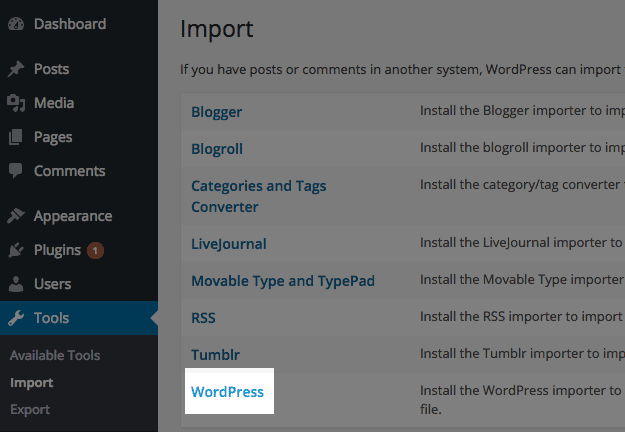This screenshot has width=625, height=432.
Task: Click the Tools wrench icon
Action: pos(16,319)
